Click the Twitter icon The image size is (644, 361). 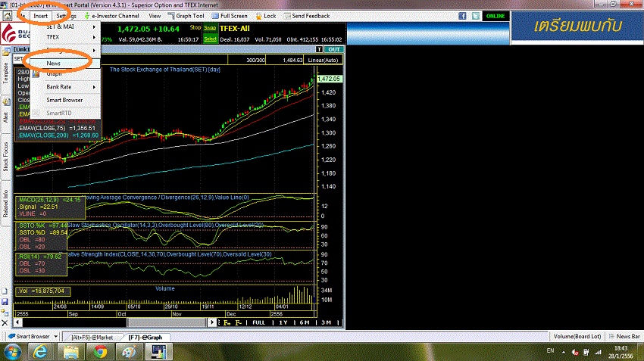[476, 16]
